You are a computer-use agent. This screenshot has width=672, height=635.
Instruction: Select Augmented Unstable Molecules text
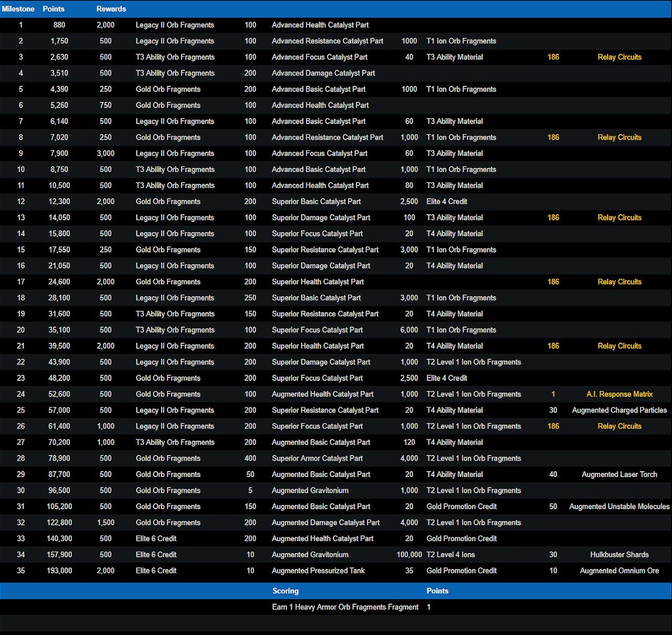[x=619, y=506]
